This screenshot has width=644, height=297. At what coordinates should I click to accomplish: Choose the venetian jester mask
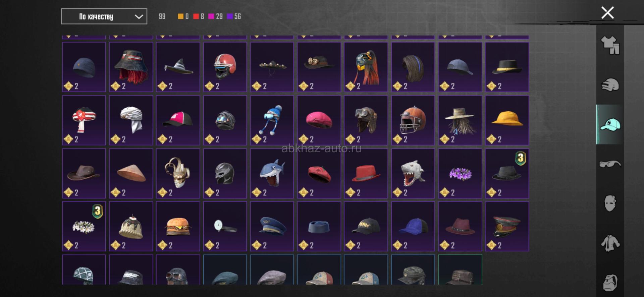pos(178,173)
